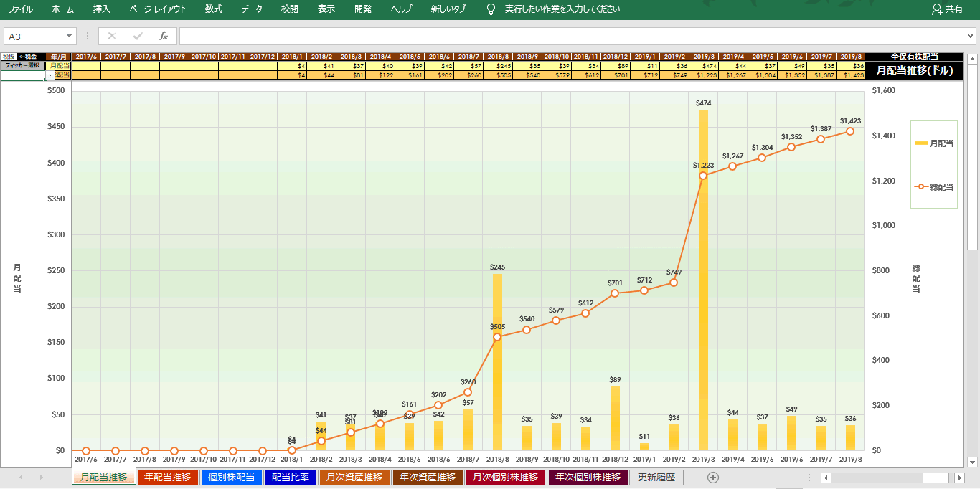Open the 挿入 ribbon tab
The width and height of the screenshot is (980, 489).
102,9
